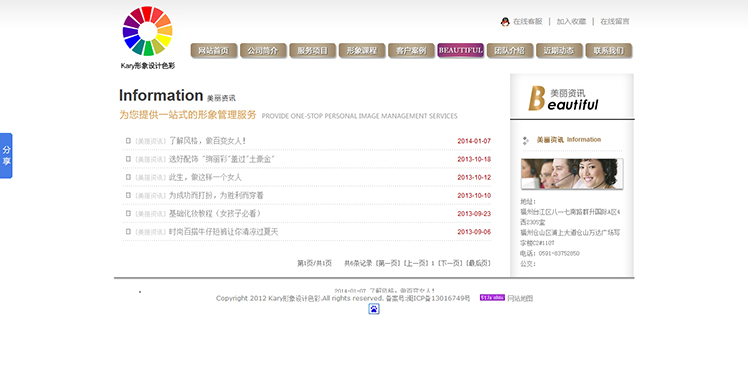Viewport: 748px width, 368px height.
Task: Open the blue 分享 share side tab
Action: 6,156
